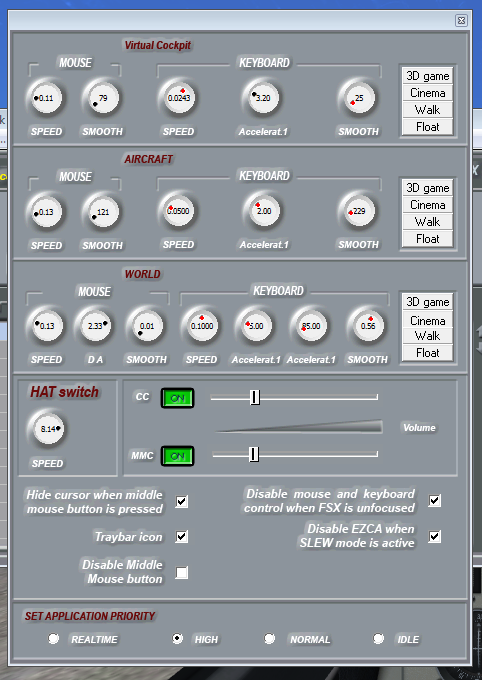This screenshot has height=680, width=482.
Task: Uncheck the Traybar icon checkbox
Action: tap(182, 537)
